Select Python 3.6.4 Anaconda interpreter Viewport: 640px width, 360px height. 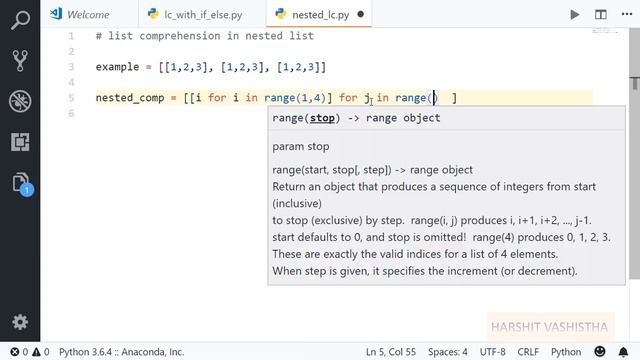click(x=122, y=352)
